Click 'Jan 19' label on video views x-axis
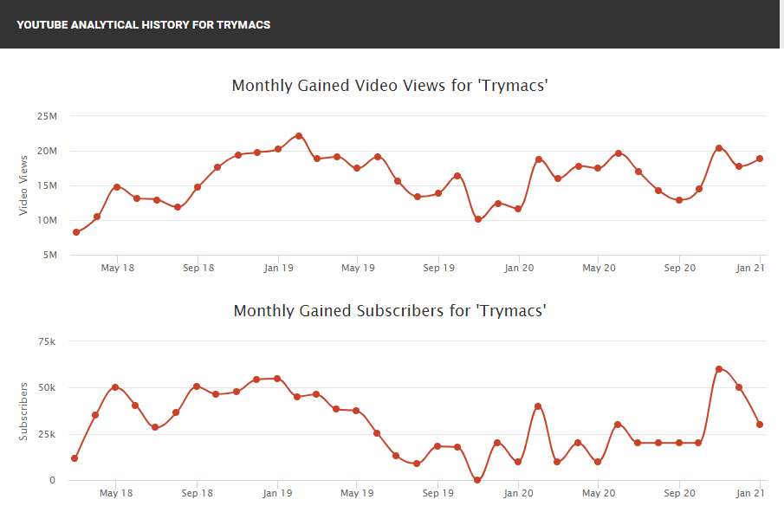The width and height of the screenshot is (784, 532). pyautogui.click(x=278, y=269)
